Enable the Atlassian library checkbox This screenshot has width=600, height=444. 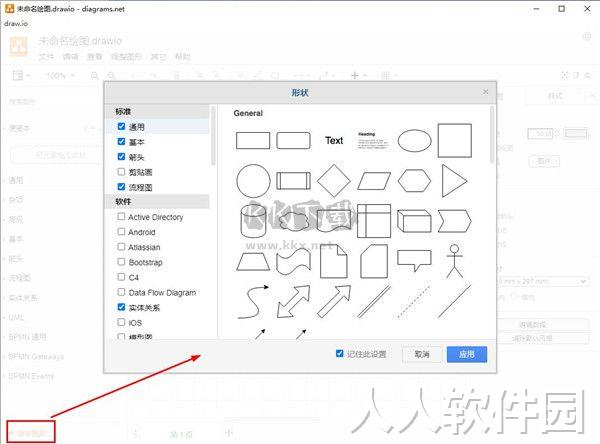pyautogui.click(x=121, y=246)
